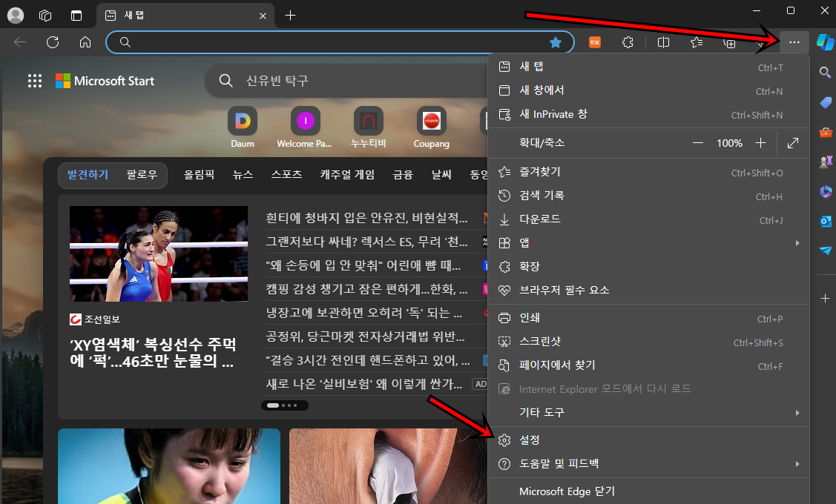
Task: Open 설정 from the menu
Action: point(649,440)
